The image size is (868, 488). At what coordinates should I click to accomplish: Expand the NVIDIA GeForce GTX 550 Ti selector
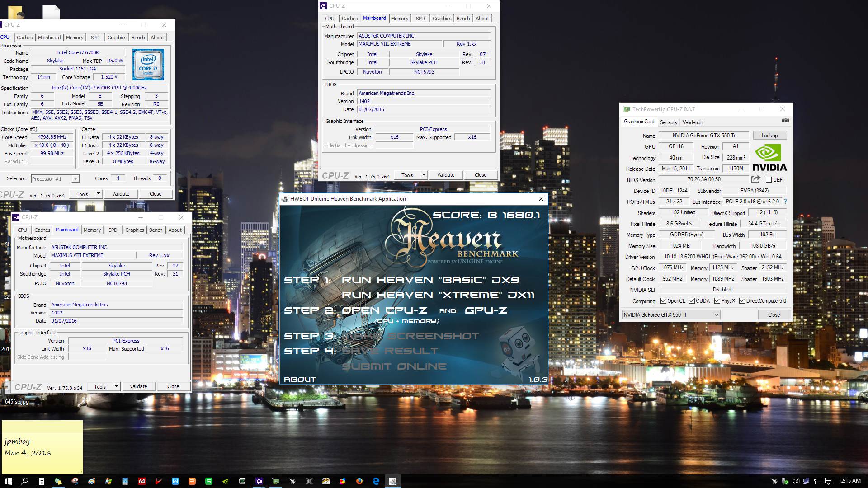coord(671,315)
